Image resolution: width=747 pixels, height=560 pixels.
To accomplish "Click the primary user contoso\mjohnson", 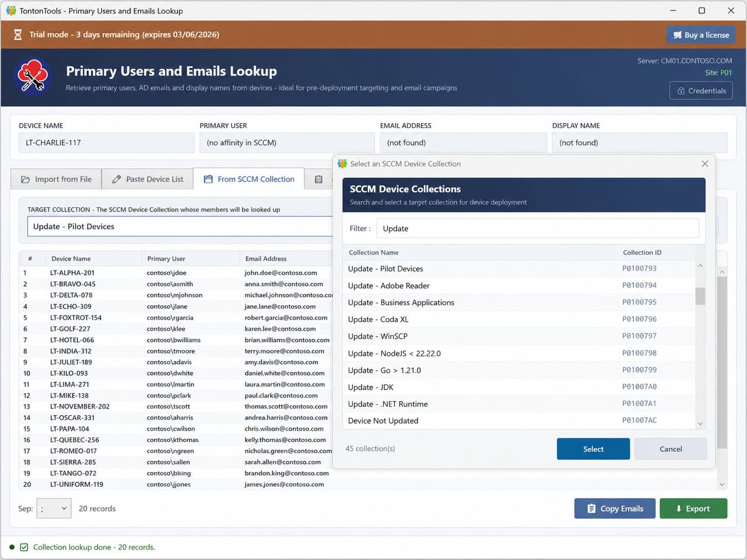I will click(x=174, y=295).
